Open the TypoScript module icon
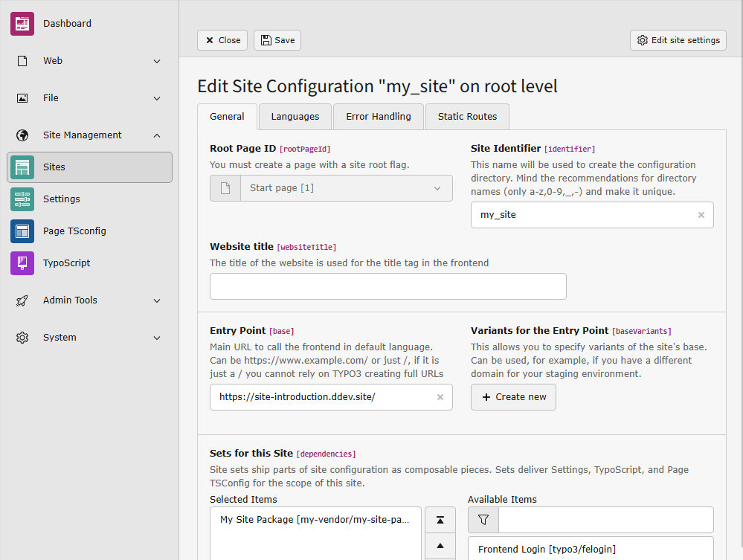Viewport: 743px width, 560px height. 22,263
